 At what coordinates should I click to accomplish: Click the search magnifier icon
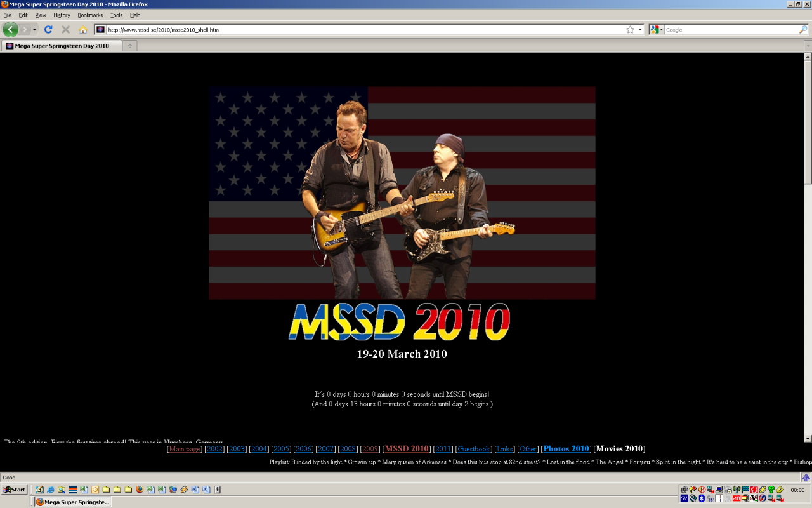(x=803, y=30)
